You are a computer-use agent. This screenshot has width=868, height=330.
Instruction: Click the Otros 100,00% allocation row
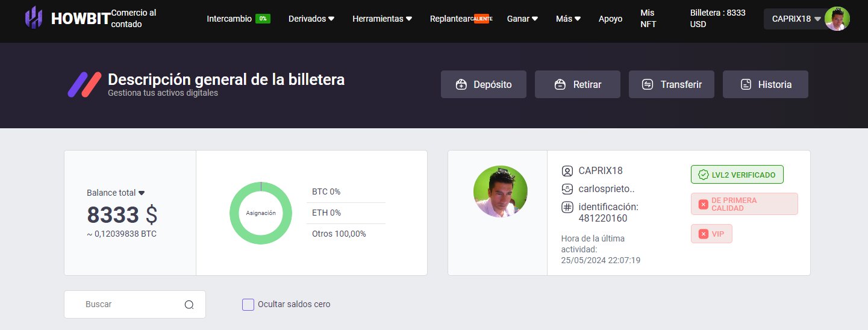point(346,234)
